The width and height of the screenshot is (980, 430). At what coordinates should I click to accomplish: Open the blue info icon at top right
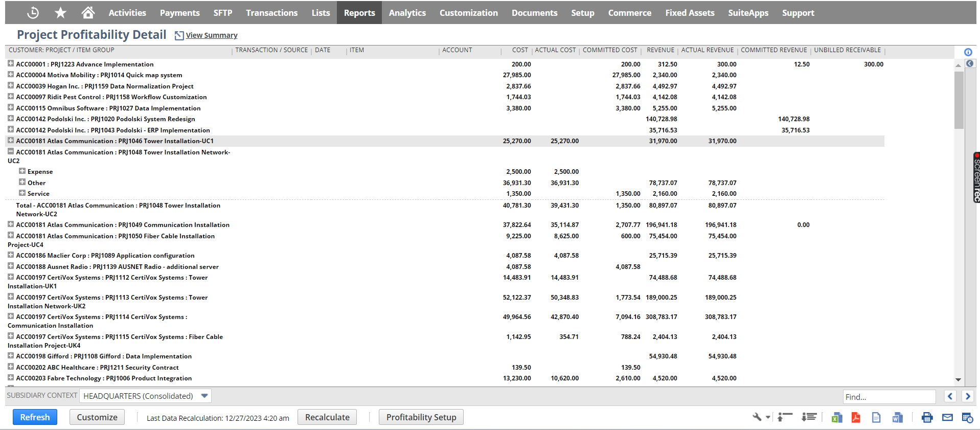(968, 52)
